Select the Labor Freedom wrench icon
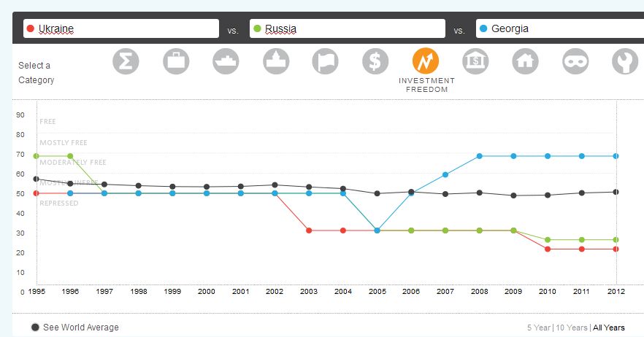Screen dimensions: 644x337 (625, 61)
